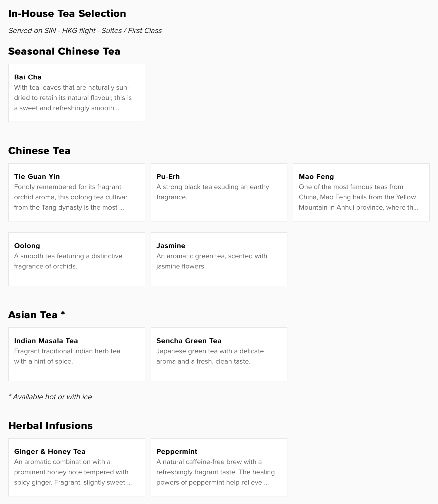Expand the truncated Mao Feng description
The width and height of the screenshot is (438, 504).
click(x=358, y=197)
